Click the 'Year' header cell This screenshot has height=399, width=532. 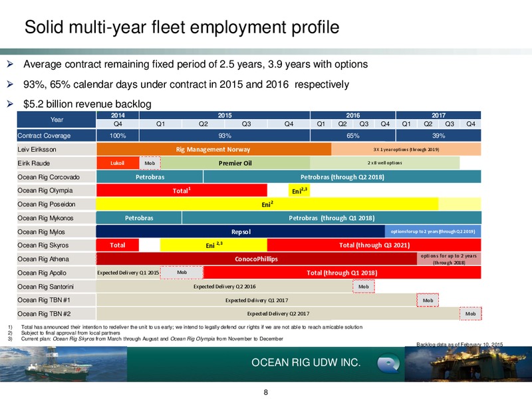(57, 120)
